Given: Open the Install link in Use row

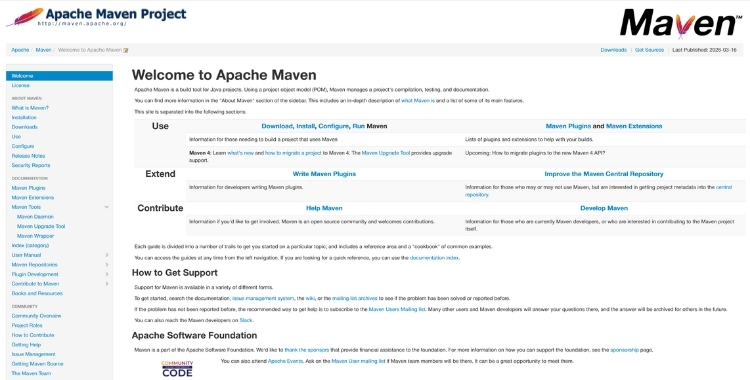Looking at the screenshot, I should pyautogui.click(x=306, y=126).
